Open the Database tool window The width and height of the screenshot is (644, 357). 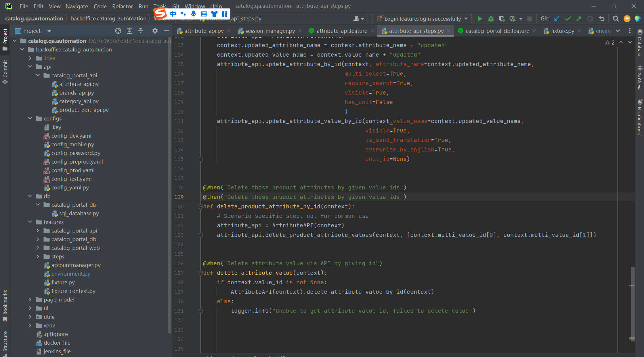click(640, 44)
